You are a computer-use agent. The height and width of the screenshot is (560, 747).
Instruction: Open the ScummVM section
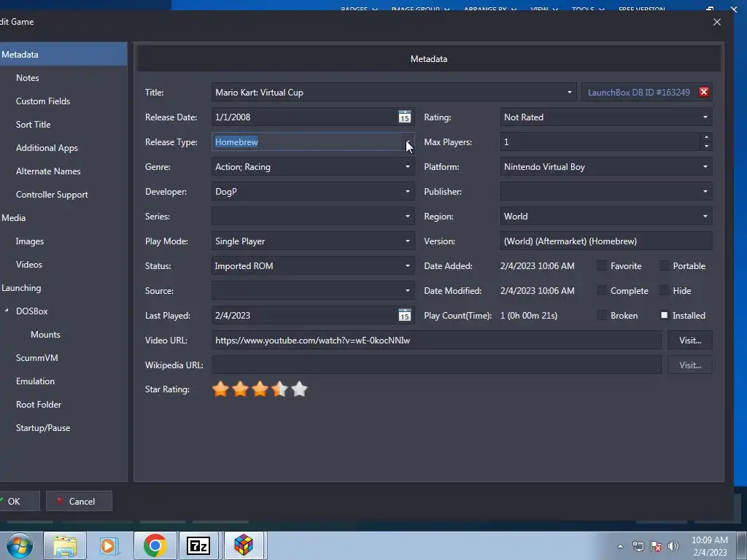36,357
